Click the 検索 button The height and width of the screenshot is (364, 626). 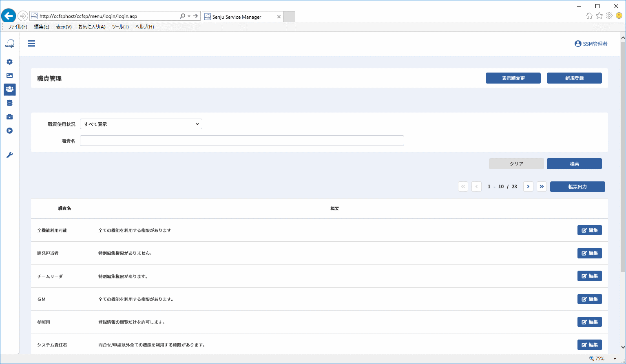tap(574, 164)
